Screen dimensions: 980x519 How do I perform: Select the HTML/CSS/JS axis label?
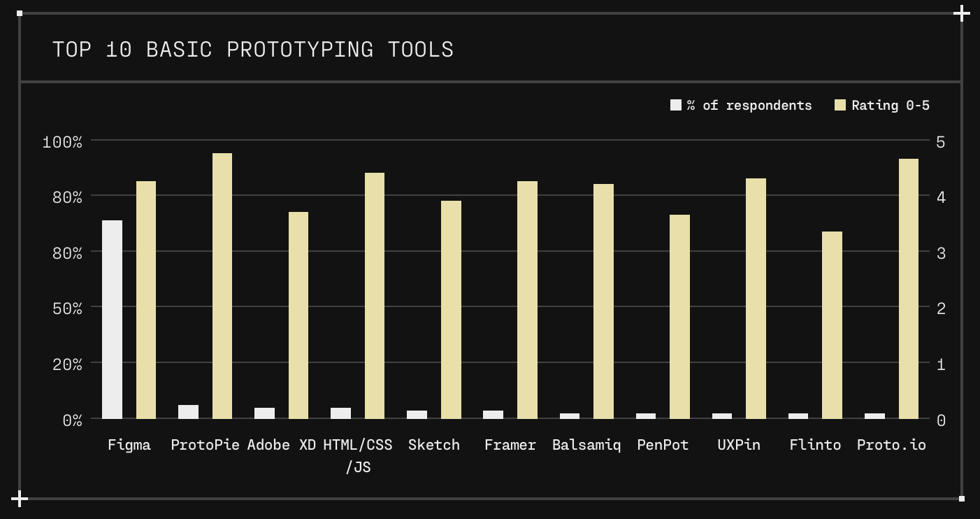[x=358, y=456]
